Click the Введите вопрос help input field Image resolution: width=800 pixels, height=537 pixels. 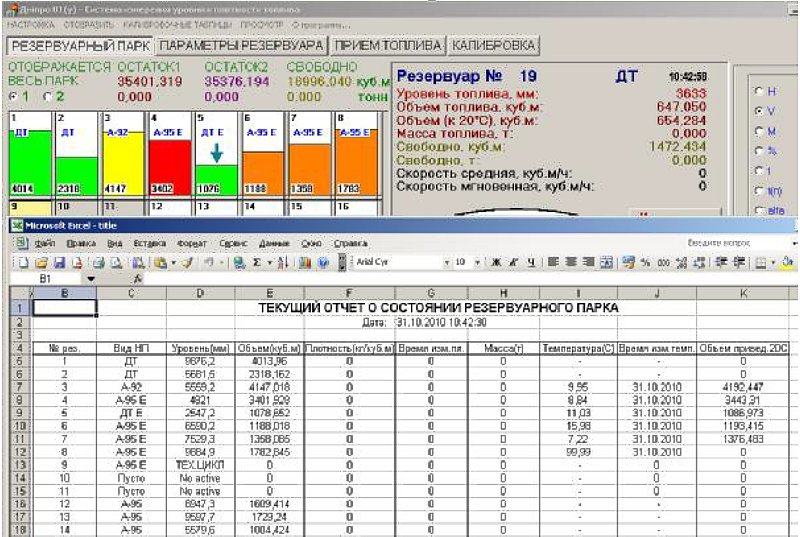(x=737, y=243)
